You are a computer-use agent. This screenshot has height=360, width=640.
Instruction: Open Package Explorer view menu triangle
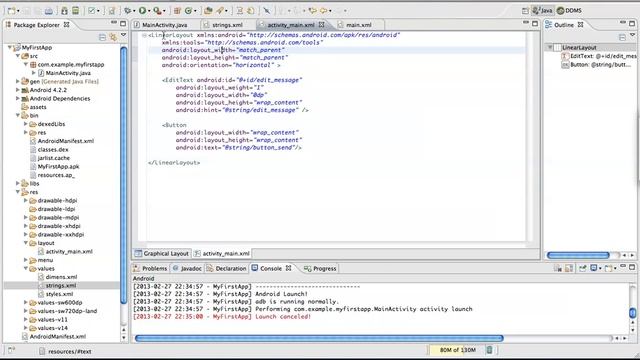[x=123, y=36]
